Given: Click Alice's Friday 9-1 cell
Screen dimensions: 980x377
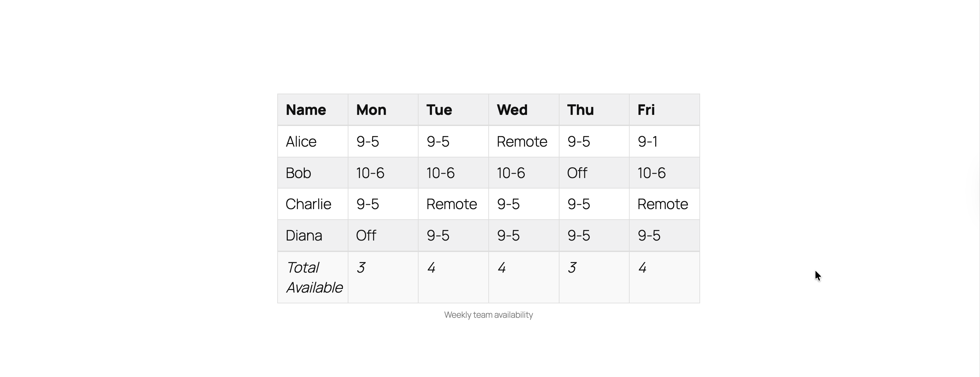Looking at the screenshot, I should [665, 141].
